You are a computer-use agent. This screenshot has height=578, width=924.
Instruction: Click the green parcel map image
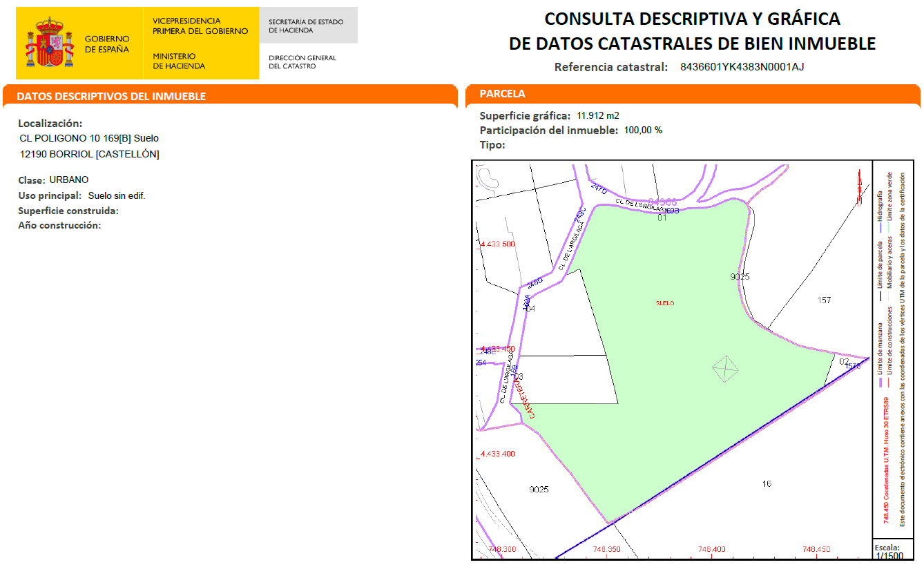point(671,360)
